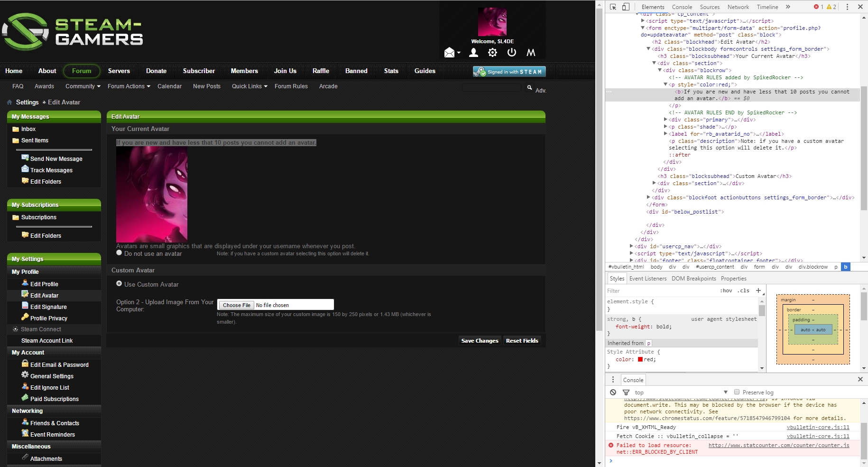This screenshot has width=868, height=467.
Task: Open the Forum Actions dropdown
Action: point(129,86)
